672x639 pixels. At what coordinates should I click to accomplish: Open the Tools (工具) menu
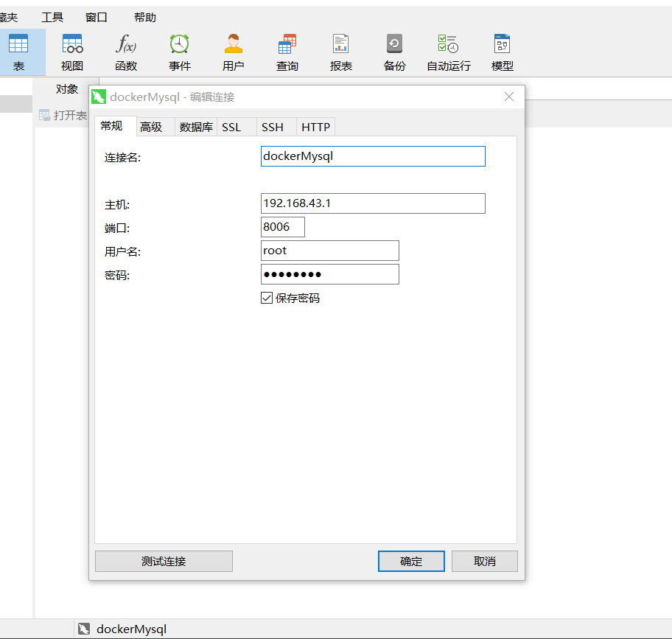point(52,18)
